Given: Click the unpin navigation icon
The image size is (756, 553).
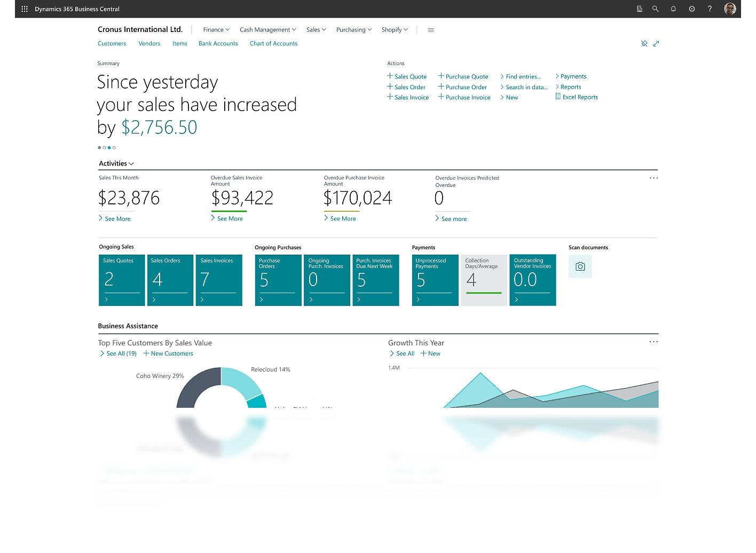Looking at the screenshot, I should pyautogui.click(x=644, y=44).
